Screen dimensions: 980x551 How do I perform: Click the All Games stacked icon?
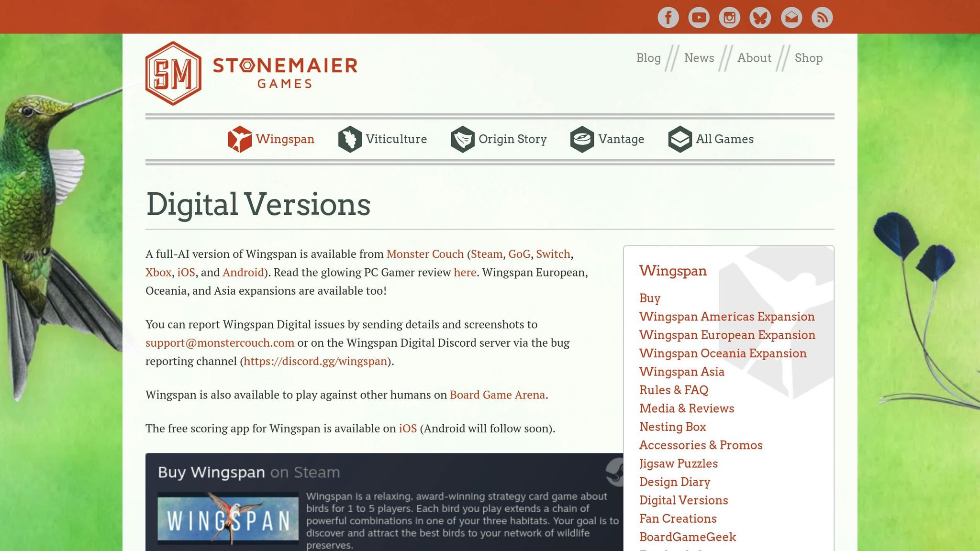pyautogui.click(x=679, y=139)
